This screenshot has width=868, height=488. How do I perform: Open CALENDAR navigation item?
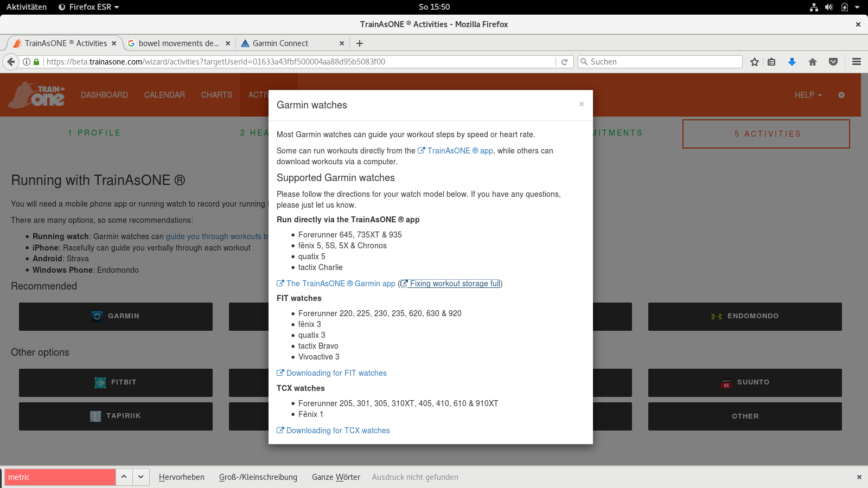[164, 95]
